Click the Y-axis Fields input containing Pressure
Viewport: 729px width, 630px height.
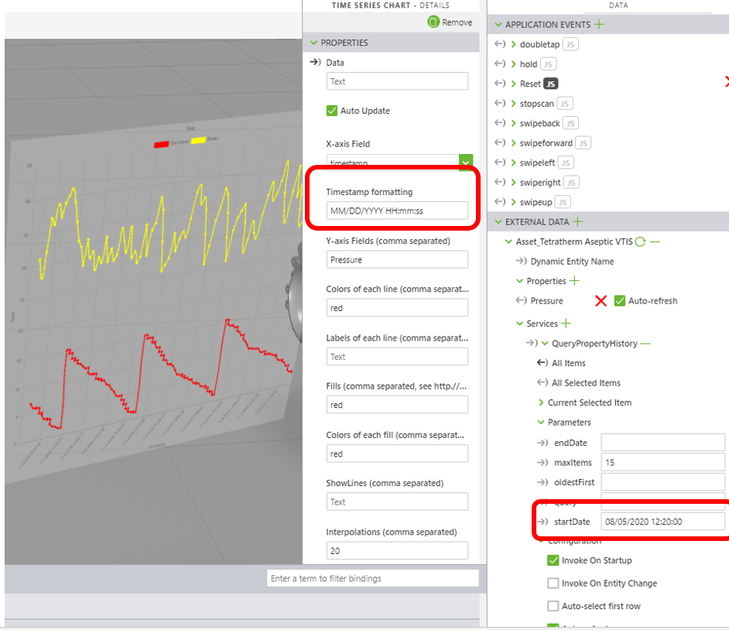click(x=397, y=259)
